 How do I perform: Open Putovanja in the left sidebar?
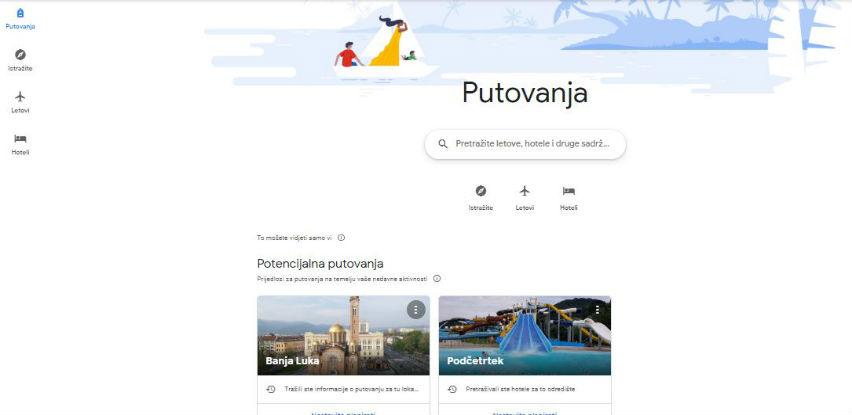point(20,18)
